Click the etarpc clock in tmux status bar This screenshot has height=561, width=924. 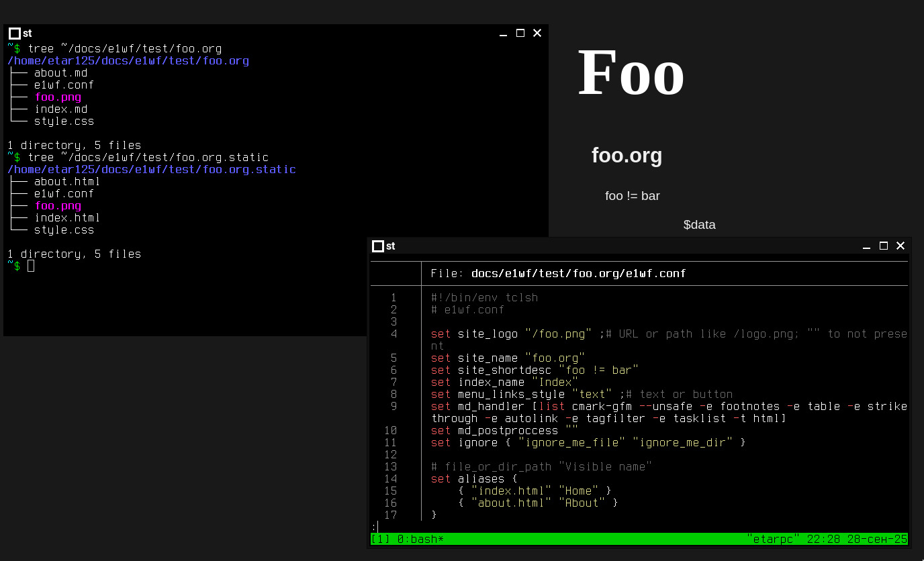tap(827, 539)
